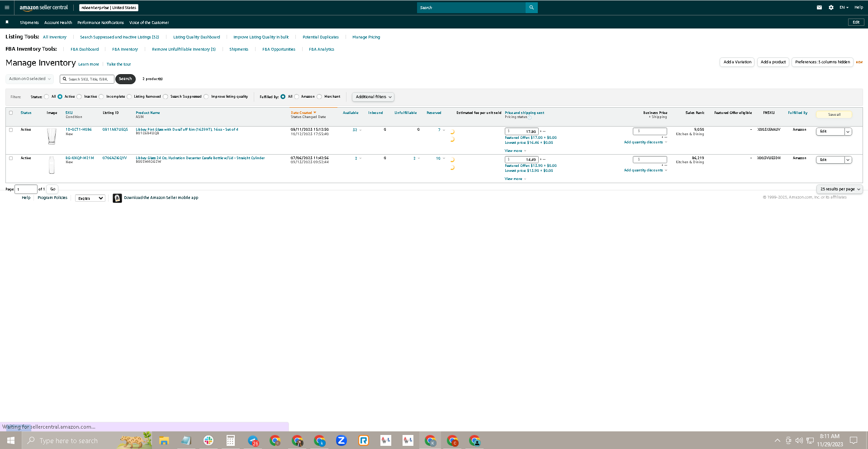
Task: Open the 25 results per page dropdown
Action: pos(840,189)
